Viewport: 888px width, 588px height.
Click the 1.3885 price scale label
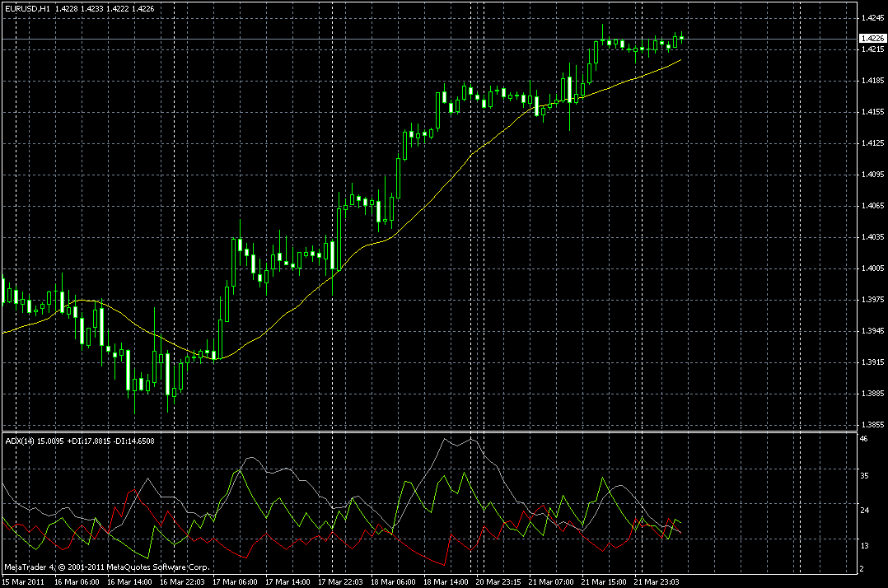[x=872, y=394]
